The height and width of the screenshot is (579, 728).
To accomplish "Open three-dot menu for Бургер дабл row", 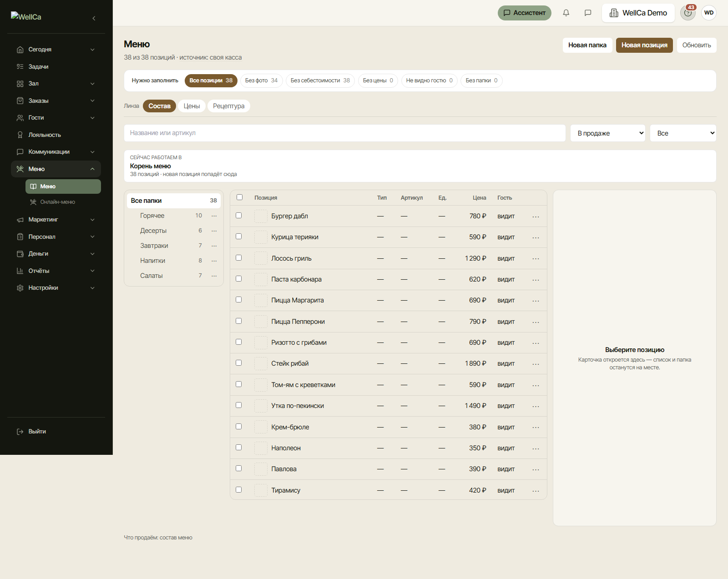I will tap(536, 216).
